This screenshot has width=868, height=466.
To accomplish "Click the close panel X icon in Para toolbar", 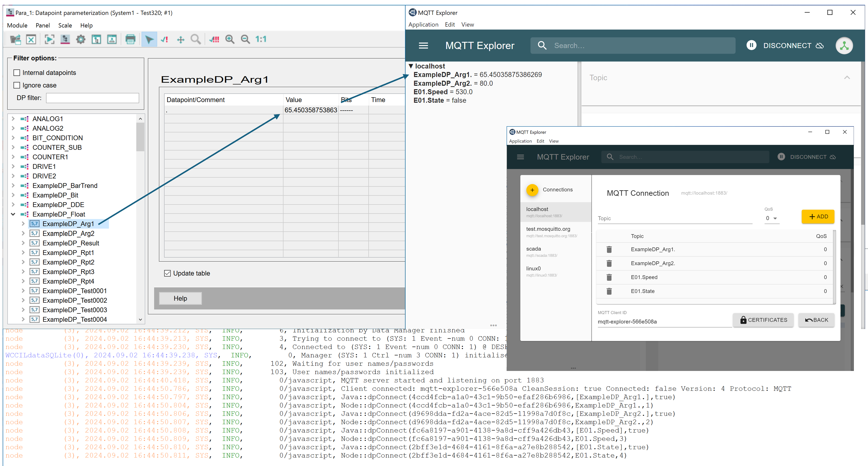I will pyautogui.click(x=31, y=39).
